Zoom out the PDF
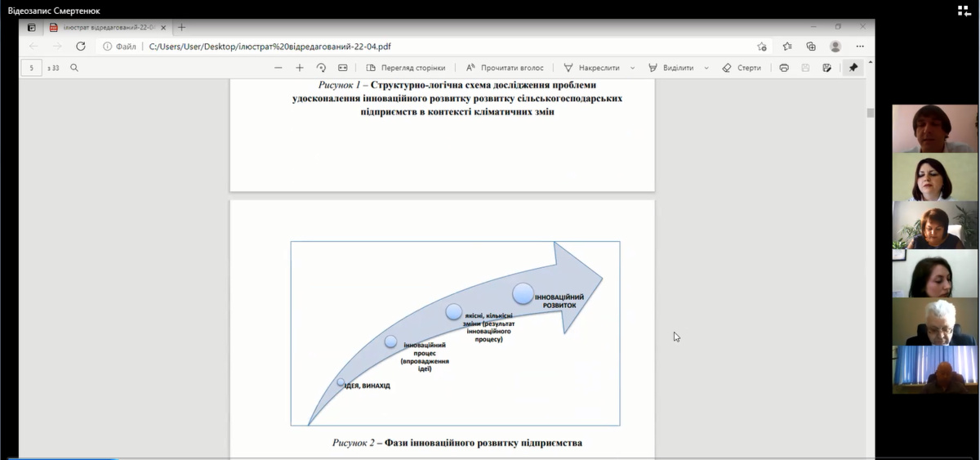 point(278,68)
